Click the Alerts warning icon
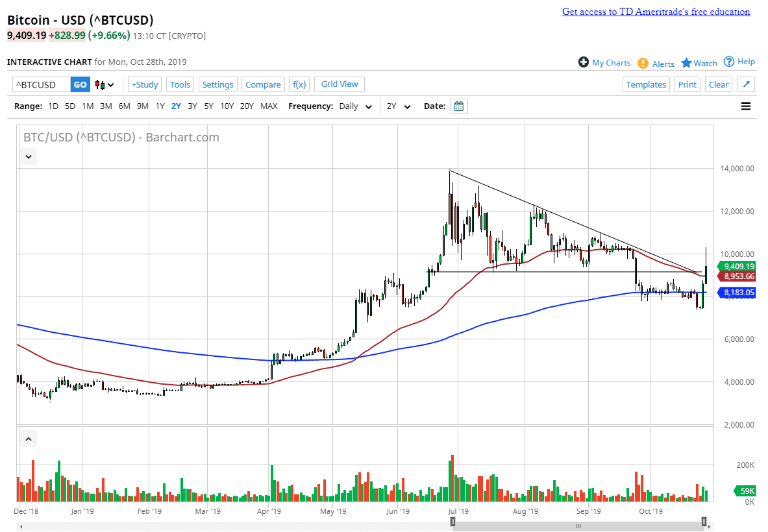Screen dimensions: 768x532 click(x=641, y=64)
